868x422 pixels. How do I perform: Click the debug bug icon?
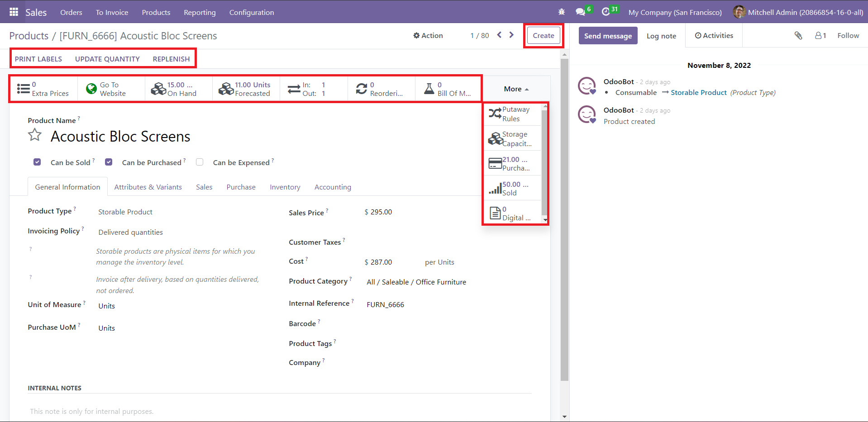562,12
